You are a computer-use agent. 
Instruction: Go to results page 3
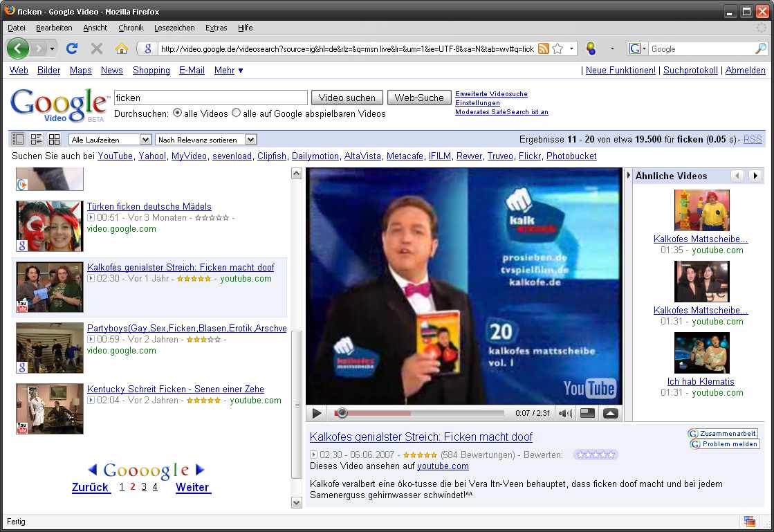tap(144, 487)
